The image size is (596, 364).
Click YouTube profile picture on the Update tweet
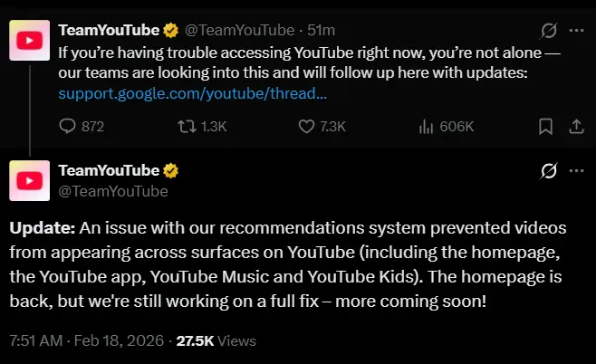pos(30,179)
